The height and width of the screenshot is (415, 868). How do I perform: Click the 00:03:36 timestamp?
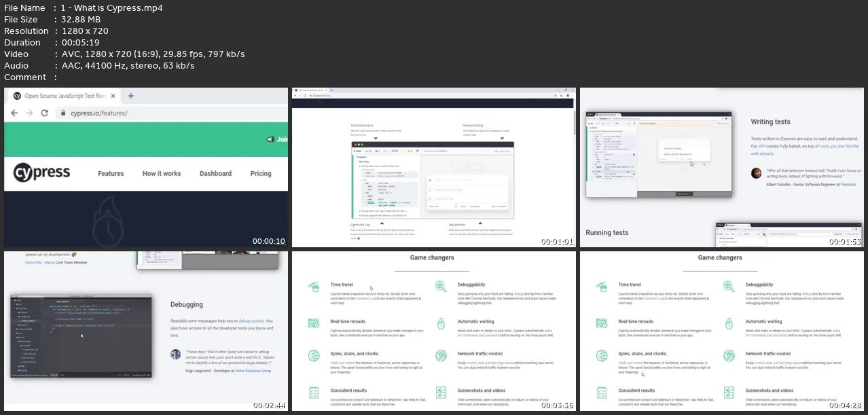pyautogui.click(x=557, y=405)
